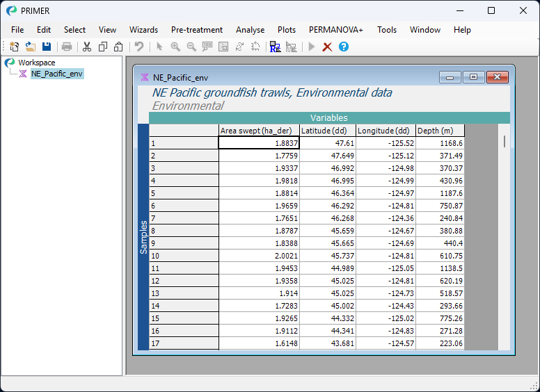Click the Paste clipboard icon
The height and width of the screenshot is (392, 540).
pos(118,47)
